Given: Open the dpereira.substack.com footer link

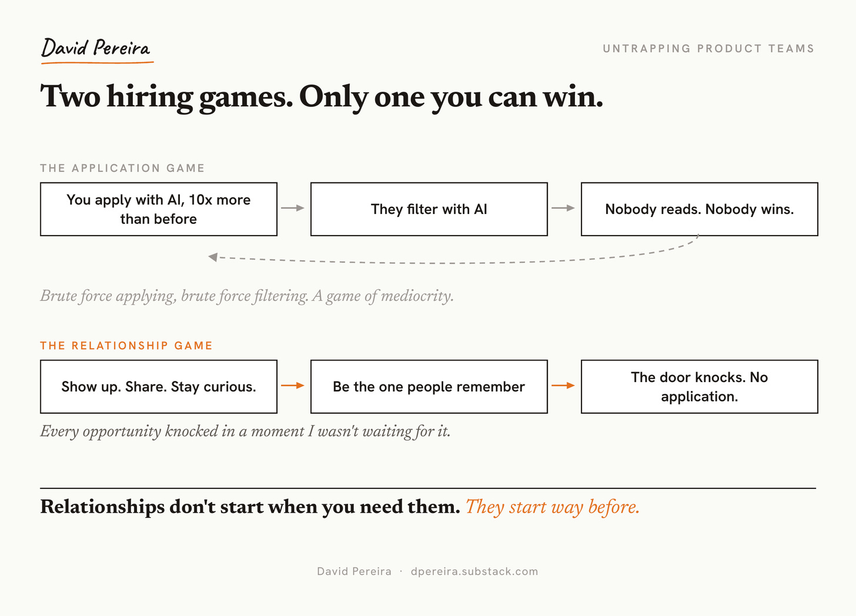Looking at the screenshot, I should coord(474,571).
